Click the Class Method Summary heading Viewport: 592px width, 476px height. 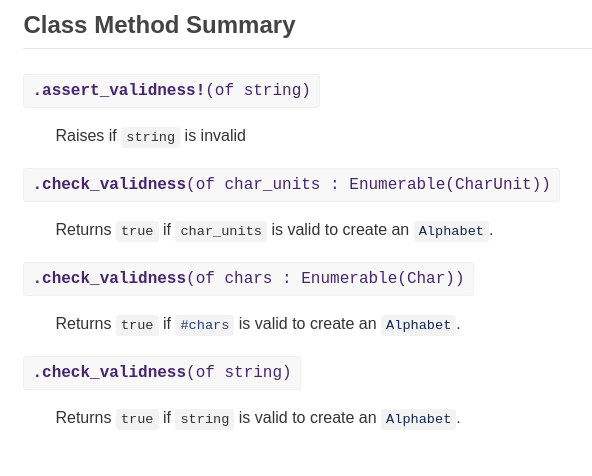pyautogui.click(x=159, y=25)
